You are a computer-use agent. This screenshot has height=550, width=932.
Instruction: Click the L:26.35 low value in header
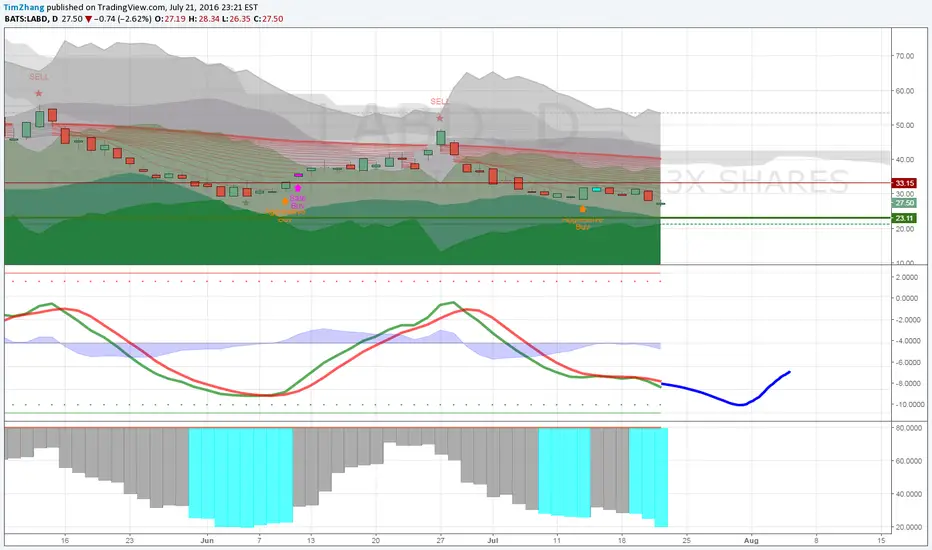(x=237, y=19)
